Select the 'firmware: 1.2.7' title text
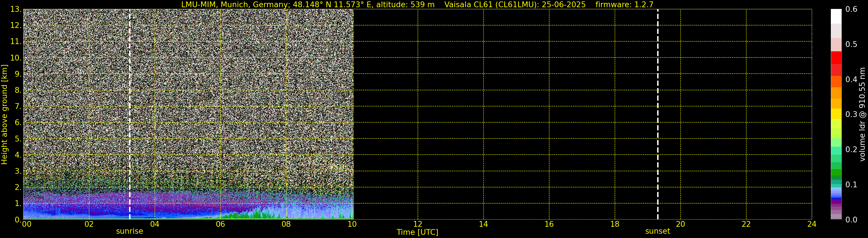 (624, 4)
